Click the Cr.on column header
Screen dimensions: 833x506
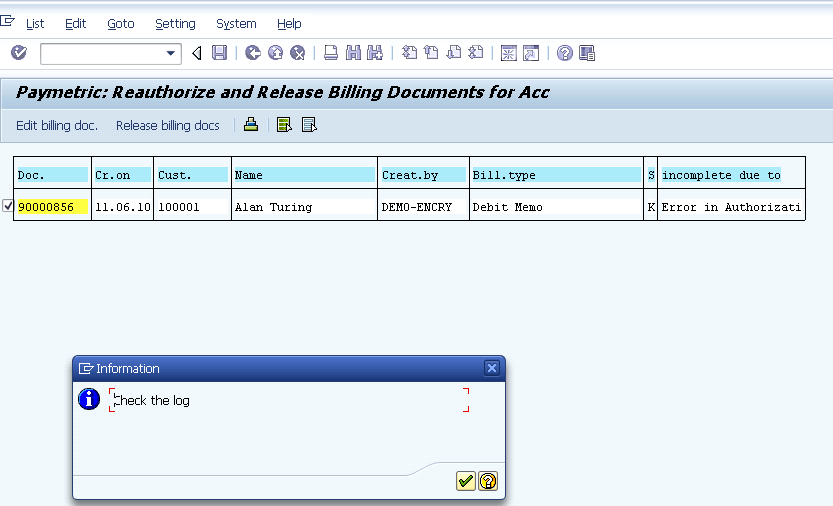(123, 175)
